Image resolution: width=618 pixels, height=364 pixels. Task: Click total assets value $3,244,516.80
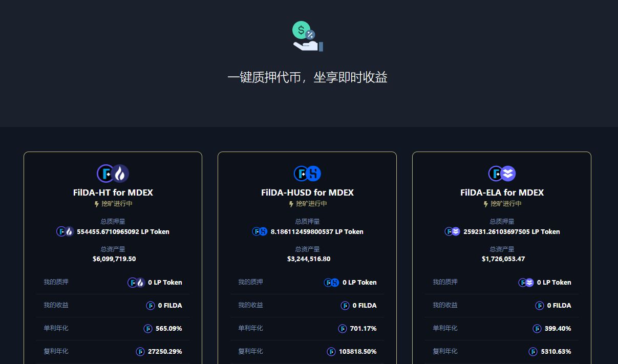[x=309, y=259]
